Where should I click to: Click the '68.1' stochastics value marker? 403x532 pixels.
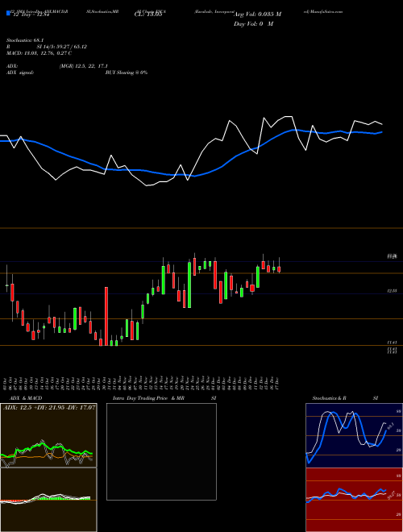click(390, 425)
